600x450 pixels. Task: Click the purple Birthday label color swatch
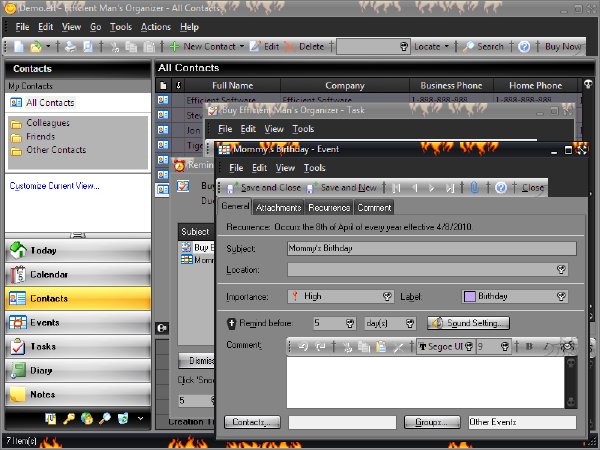[470, 297]
